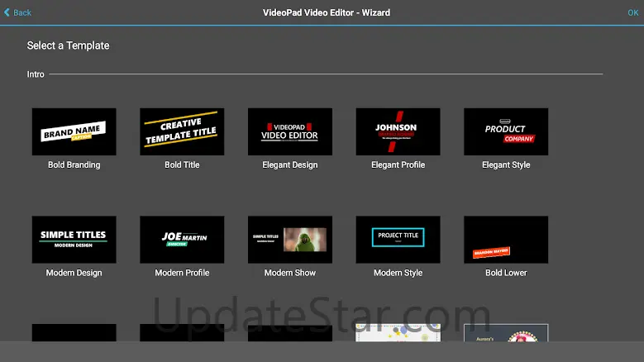Screen dimensions: 644x362
Task: Click the "Modern Profile" label
Action: (x=182, y=273)
